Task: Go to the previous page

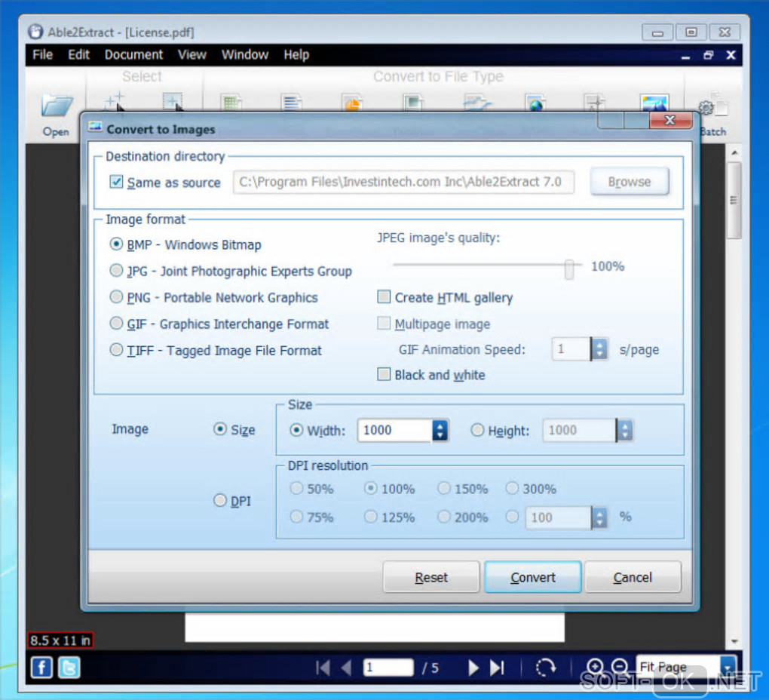Action: [346, 668]
